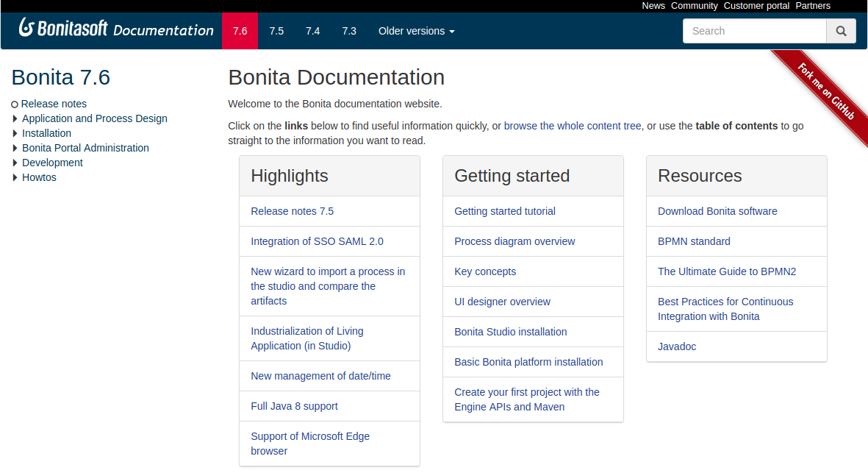Open Application and Process Design sidebar item
The width and height of the screenshot is (868, 473).
[x=95, y=118]
